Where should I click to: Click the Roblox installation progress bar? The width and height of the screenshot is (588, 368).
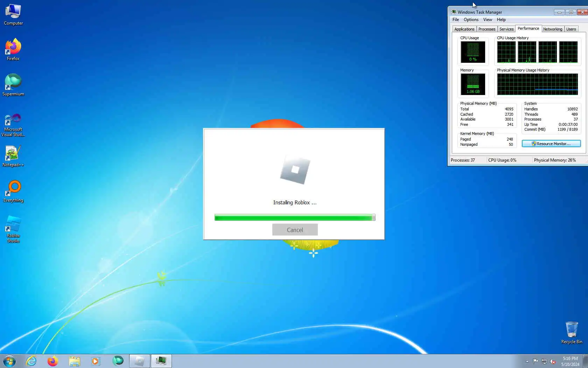click(x=295, y=218)
